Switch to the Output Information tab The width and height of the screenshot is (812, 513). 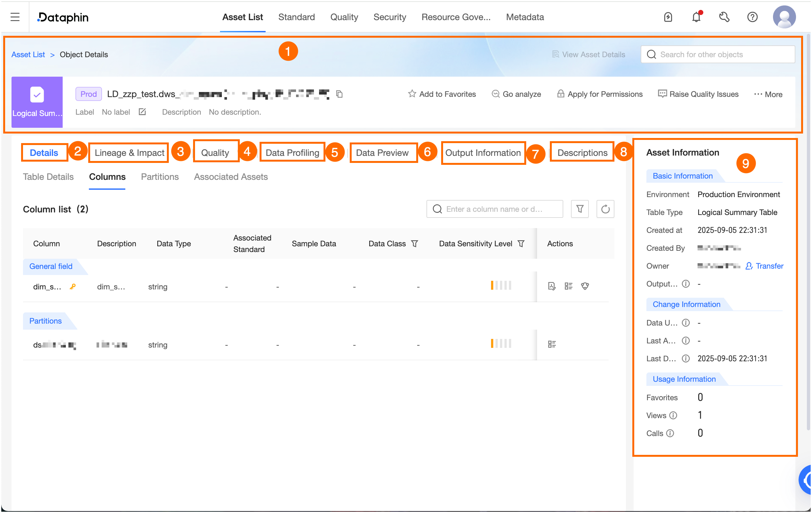(x=483, y=153)
